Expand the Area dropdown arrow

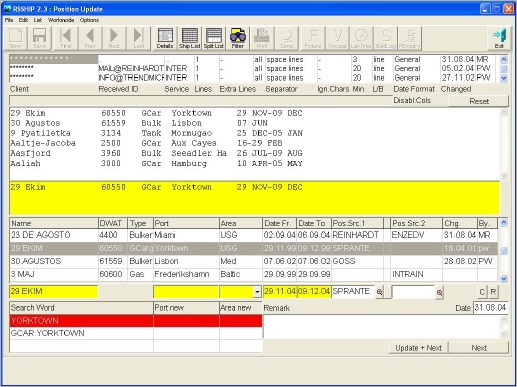(257, 292)
